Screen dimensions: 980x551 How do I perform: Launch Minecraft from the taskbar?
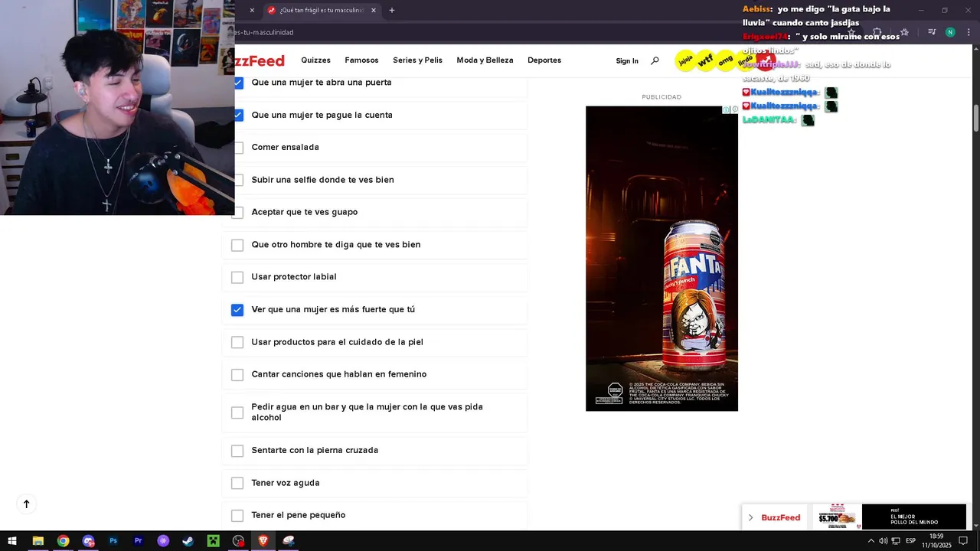click(213, 541)
